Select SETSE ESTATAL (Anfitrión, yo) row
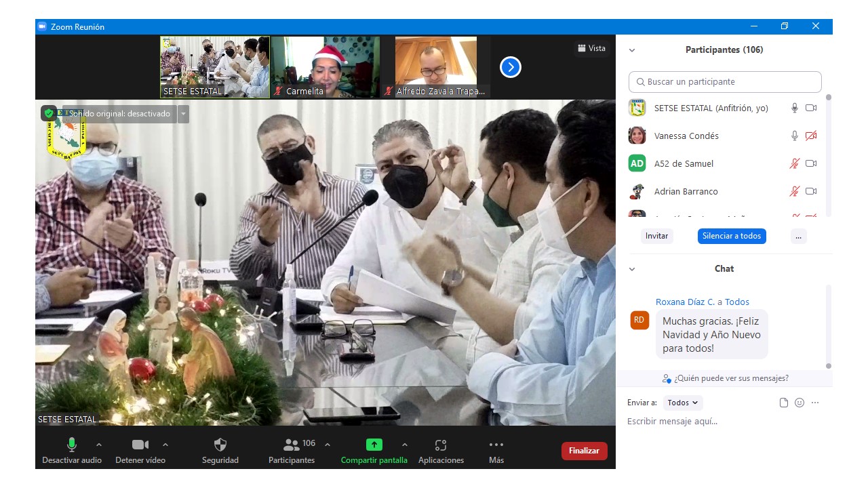 724,108
